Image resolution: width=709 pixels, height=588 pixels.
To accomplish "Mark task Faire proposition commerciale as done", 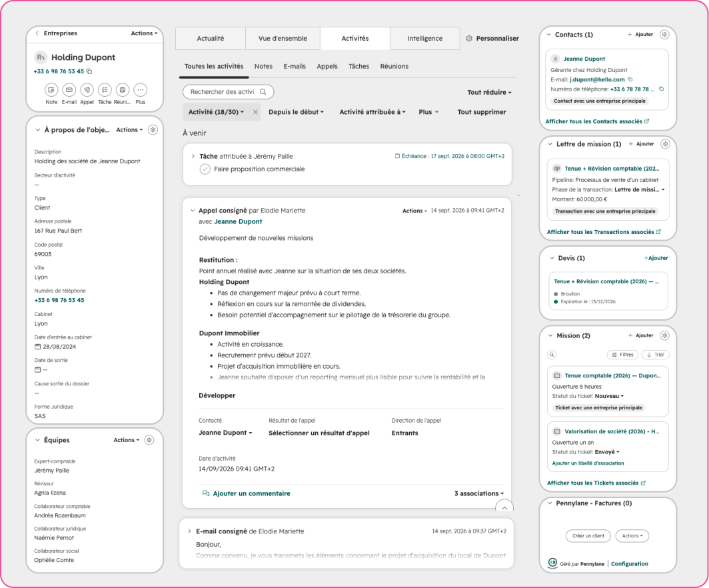I will (205, 169).
